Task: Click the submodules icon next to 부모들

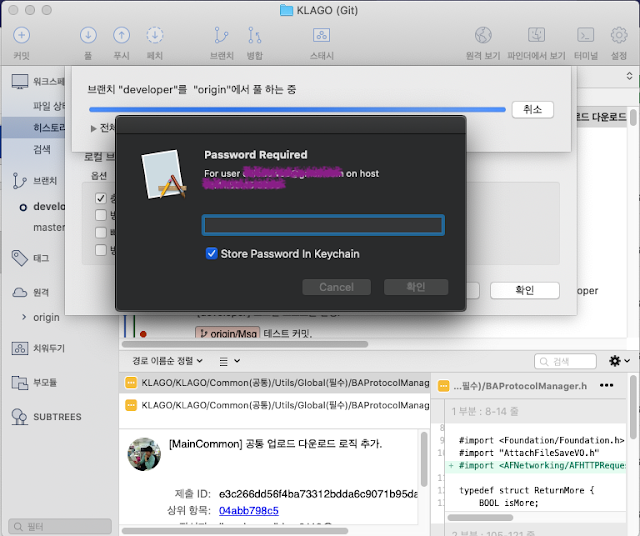Action: [20, 383]
